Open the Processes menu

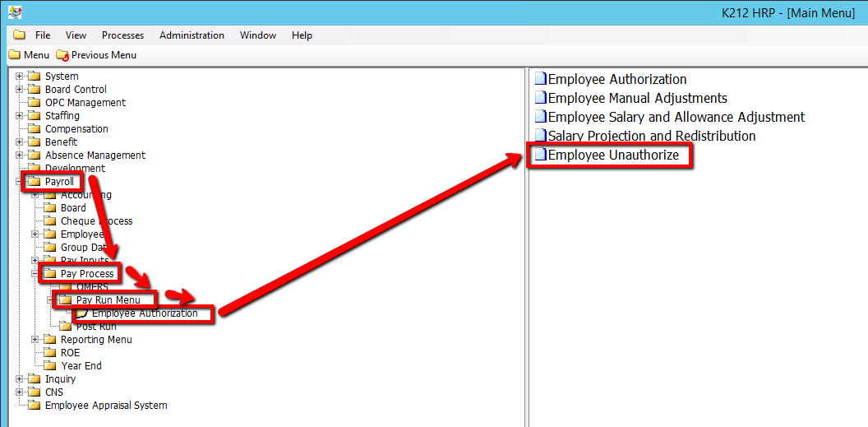click(x=122, y=35)
